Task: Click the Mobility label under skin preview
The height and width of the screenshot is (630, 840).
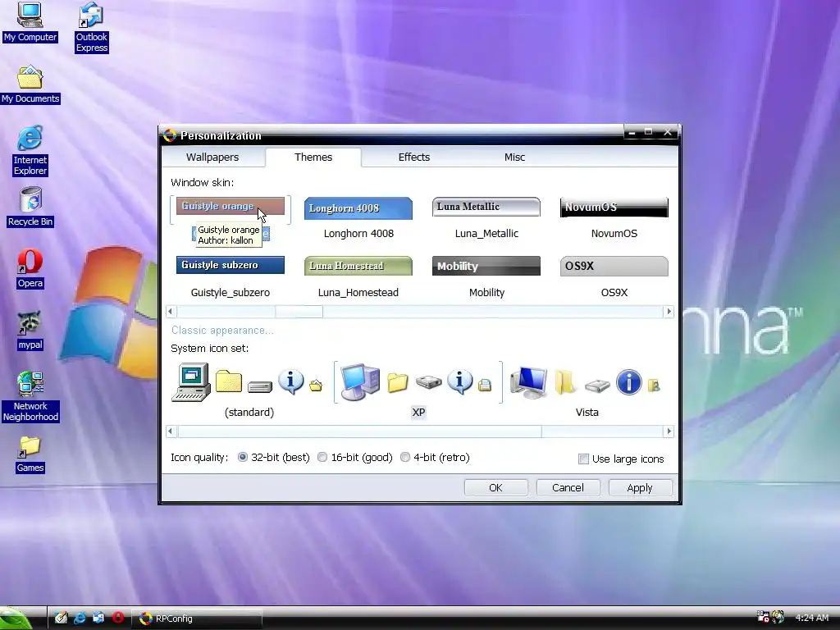Action: point(486,293)
